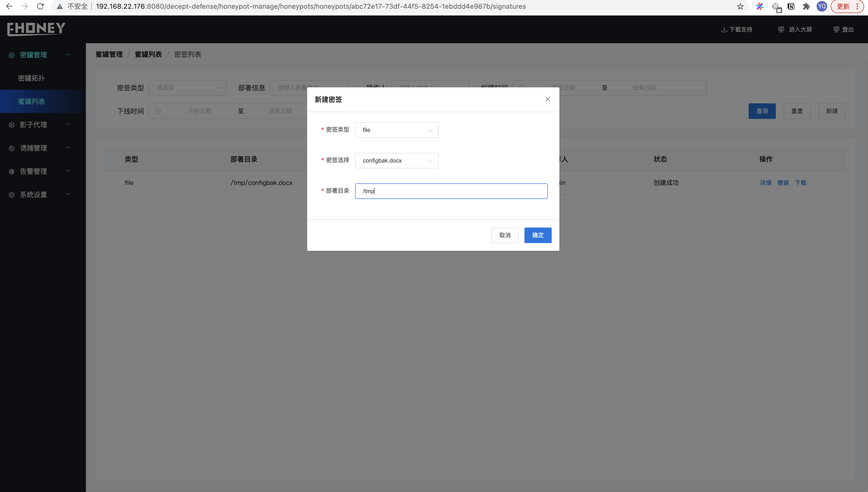Screen dimensions: 868x492
Task: Select 蜜罐列表 sidebar item
Action: (x=43, y=101)
